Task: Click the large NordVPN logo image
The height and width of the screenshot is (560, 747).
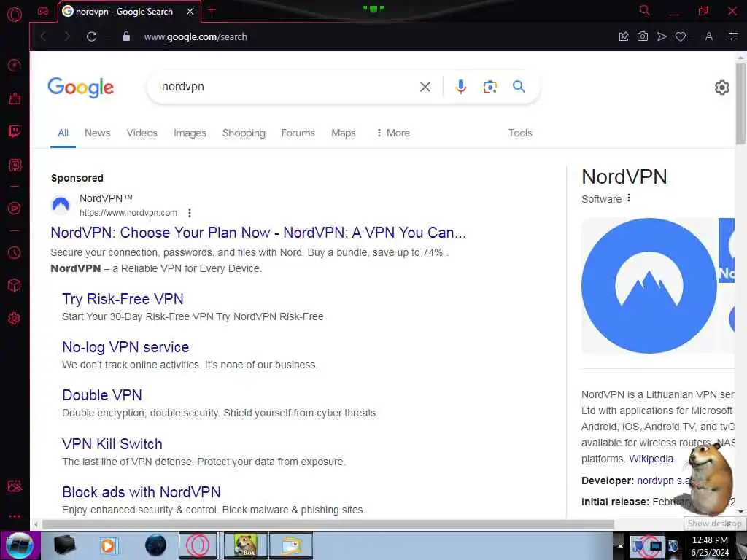Action: (649, 286)
